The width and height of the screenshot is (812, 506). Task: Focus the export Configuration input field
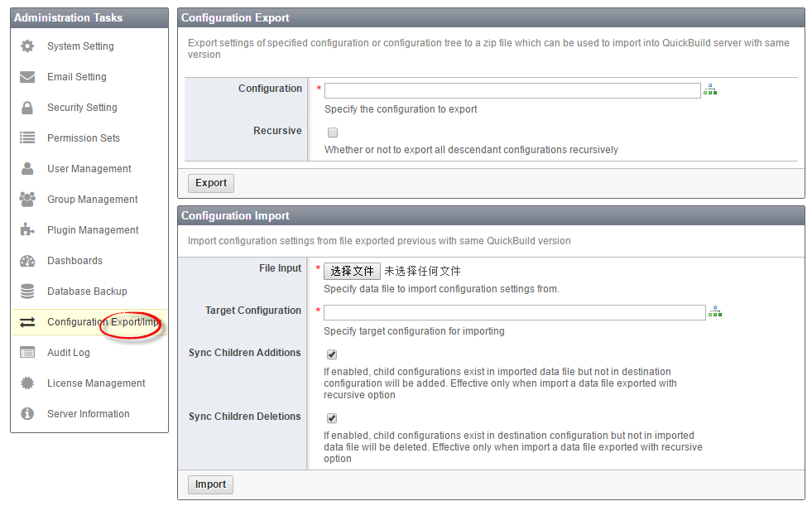512,90
